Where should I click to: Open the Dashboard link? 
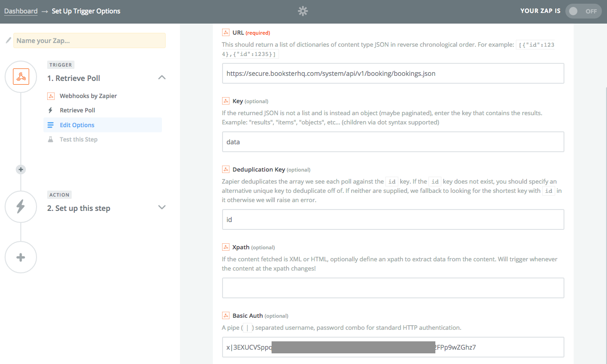(21, 11)
